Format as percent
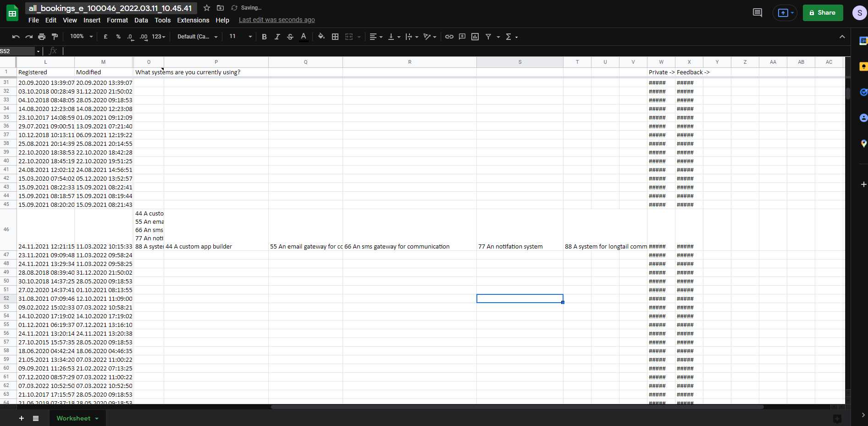The image size is (868, 426). [x=118, y=37]
